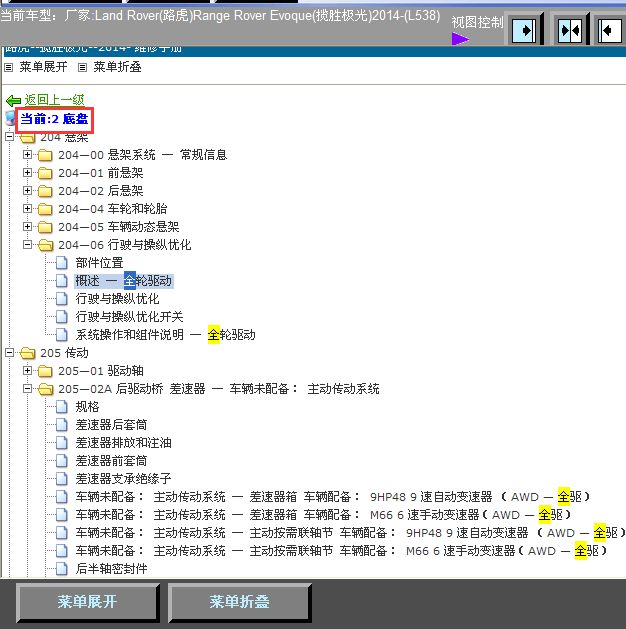Collapse 204-06 行驶与操纵优化 node

tap(27, 244)
